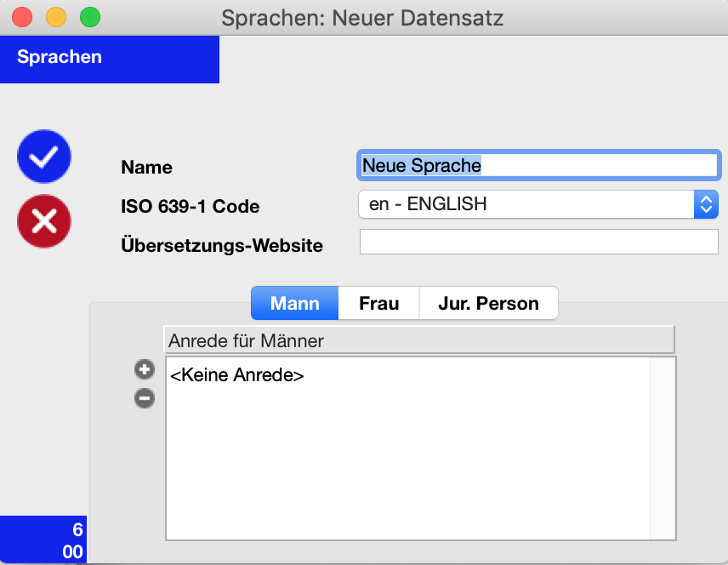Image resolution: width=728 pixels, height=565 pixels.
Task: Confirm the record with the blue checkmark
Action: 44,156
